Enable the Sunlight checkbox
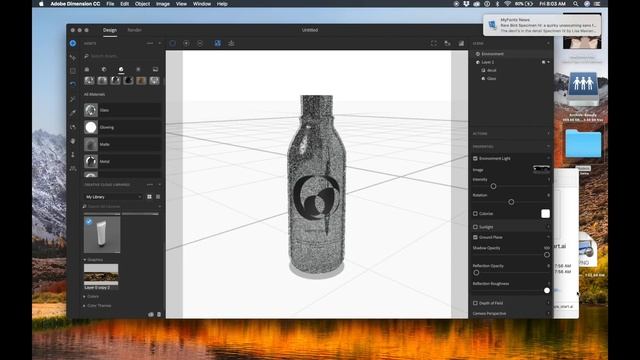 click(475, 227)
